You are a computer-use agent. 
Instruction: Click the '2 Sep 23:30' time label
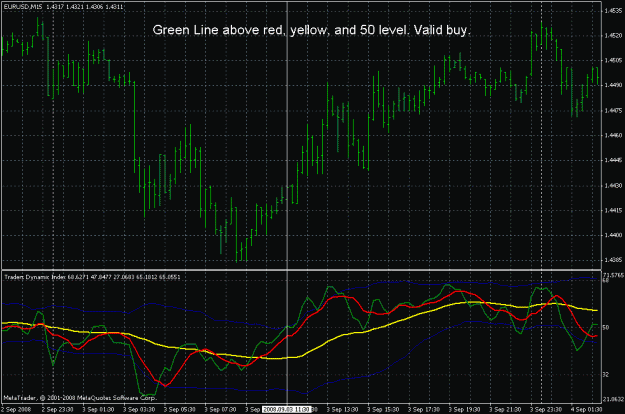pos(57,410)
